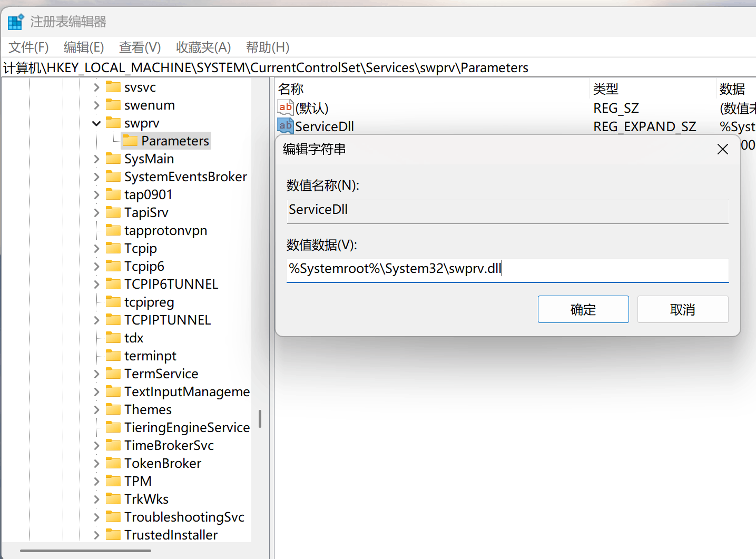
Task: Confirm the edit with 确定 button
Action: pyautogui.click(x=583, y=309)
